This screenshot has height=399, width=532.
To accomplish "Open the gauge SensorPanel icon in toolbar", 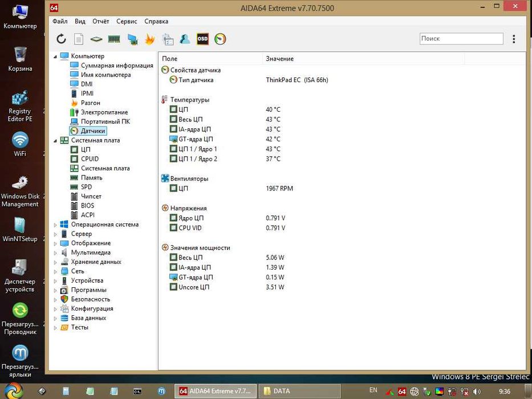I will (220, 39).
